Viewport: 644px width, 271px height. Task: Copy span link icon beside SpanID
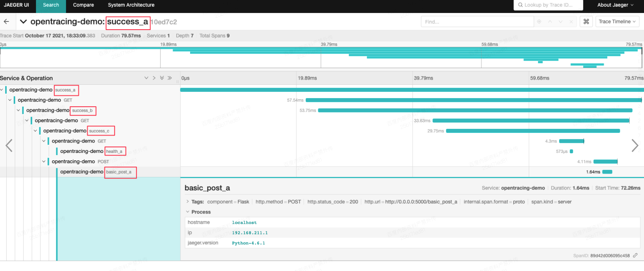tap(635, 255)
